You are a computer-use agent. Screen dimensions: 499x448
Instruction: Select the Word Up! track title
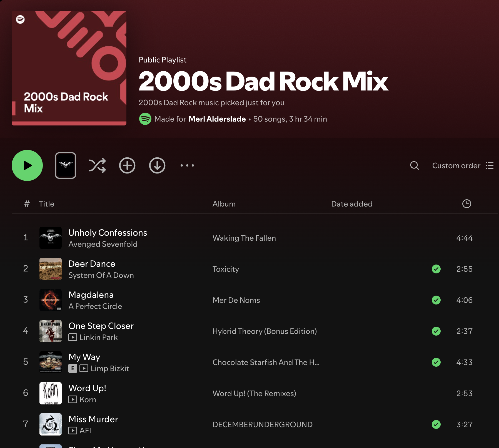(x=87, y=388)
